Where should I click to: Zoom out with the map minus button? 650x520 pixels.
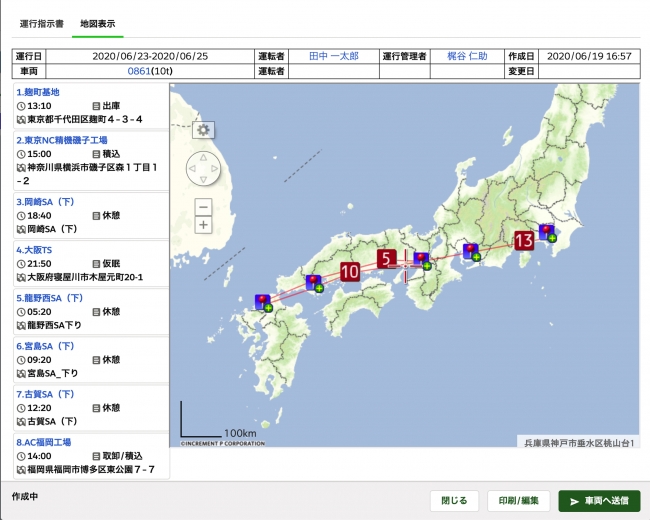(x=203, y=207)
